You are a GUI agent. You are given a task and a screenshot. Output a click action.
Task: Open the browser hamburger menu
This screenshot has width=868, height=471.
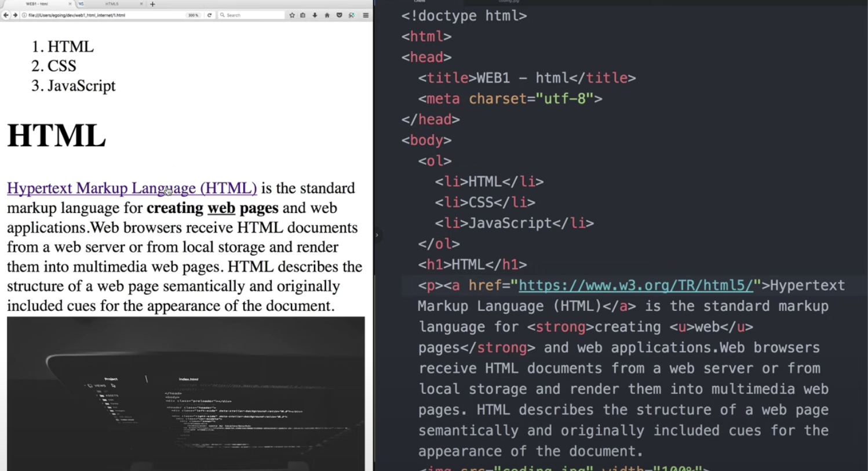pyautogui.click(x=366, y=15)
